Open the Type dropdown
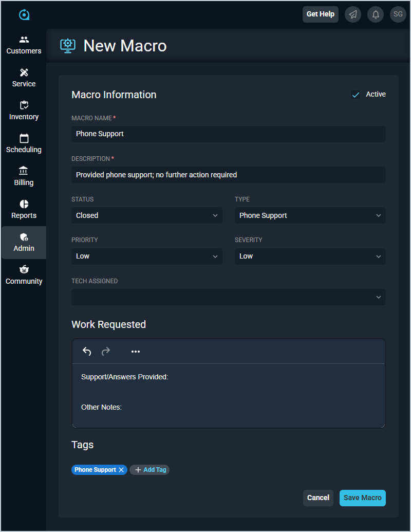The image size is (411, 532). coord(310,215)
